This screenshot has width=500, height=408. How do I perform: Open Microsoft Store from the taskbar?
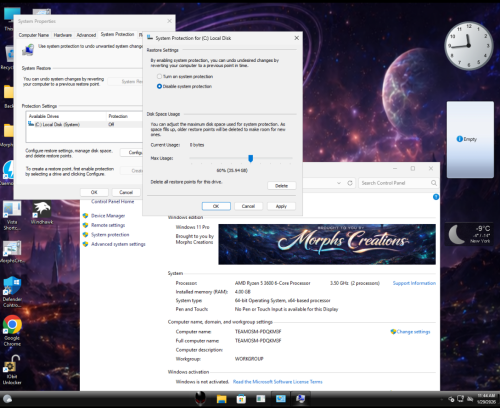(x=241, y=399)
